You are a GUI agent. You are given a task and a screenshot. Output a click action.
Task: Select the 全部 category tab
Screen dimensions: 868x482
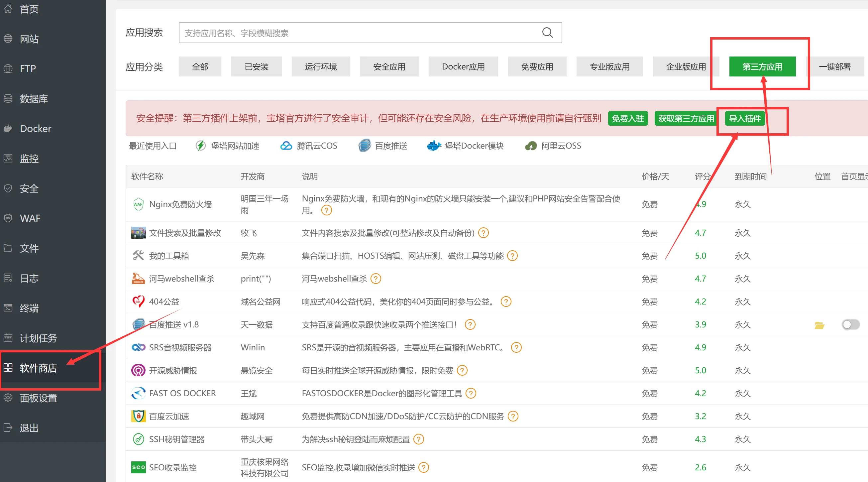tap(200, 67)
